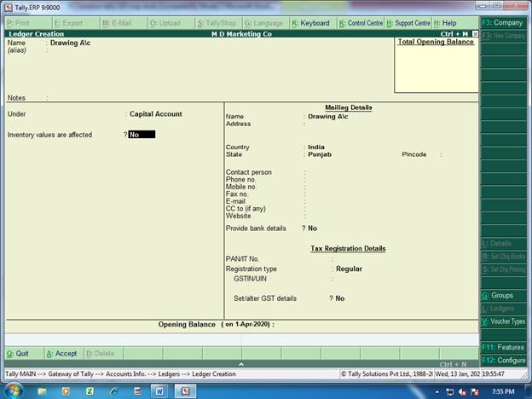Open Excel from the taskbar
Image resolution: width=532 pixels, height=399 pixels.
pyautogui.click(x=90, y=391)
